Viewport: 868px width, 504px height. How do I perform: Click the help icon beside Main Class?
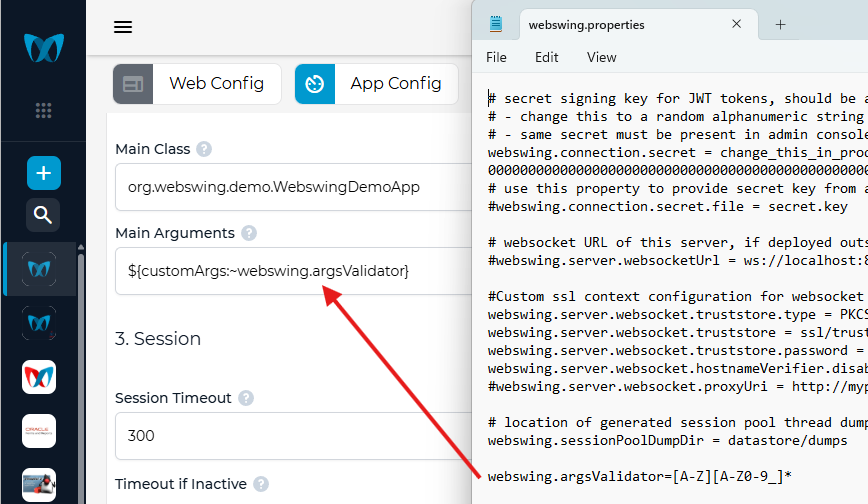[x=204, y=150]
